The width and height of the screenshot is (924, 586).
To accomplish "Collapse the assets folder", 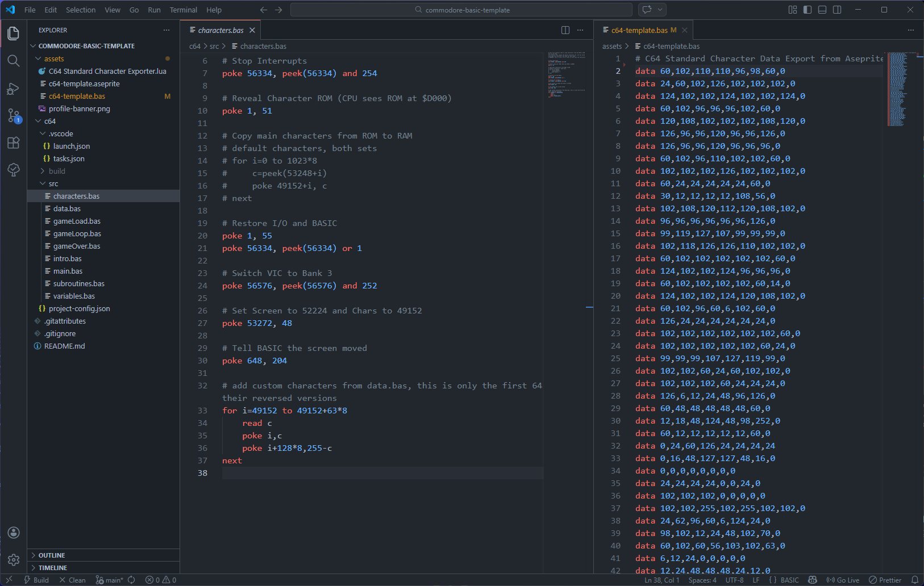I will tap(103, 58).
